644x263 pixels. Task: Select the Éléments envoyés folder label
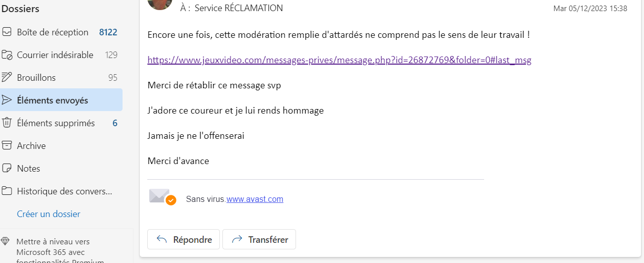tap(52, 100)
